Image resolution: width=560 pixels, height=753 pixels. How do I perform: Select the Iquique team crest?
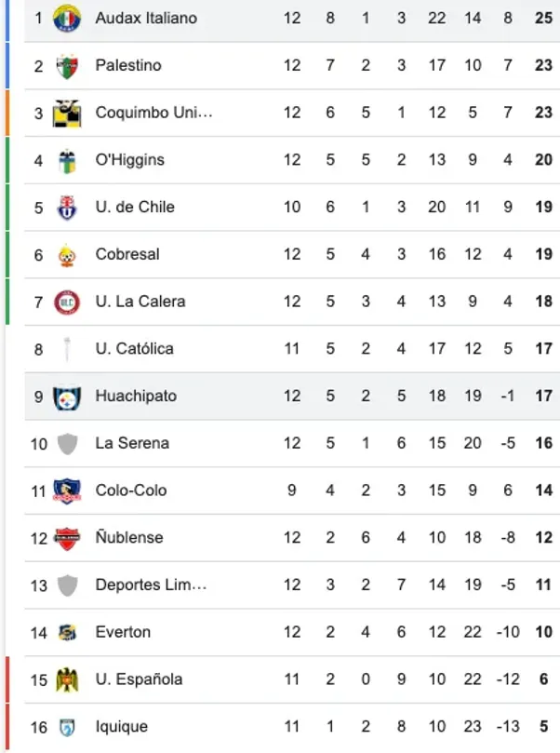(67, 727)
